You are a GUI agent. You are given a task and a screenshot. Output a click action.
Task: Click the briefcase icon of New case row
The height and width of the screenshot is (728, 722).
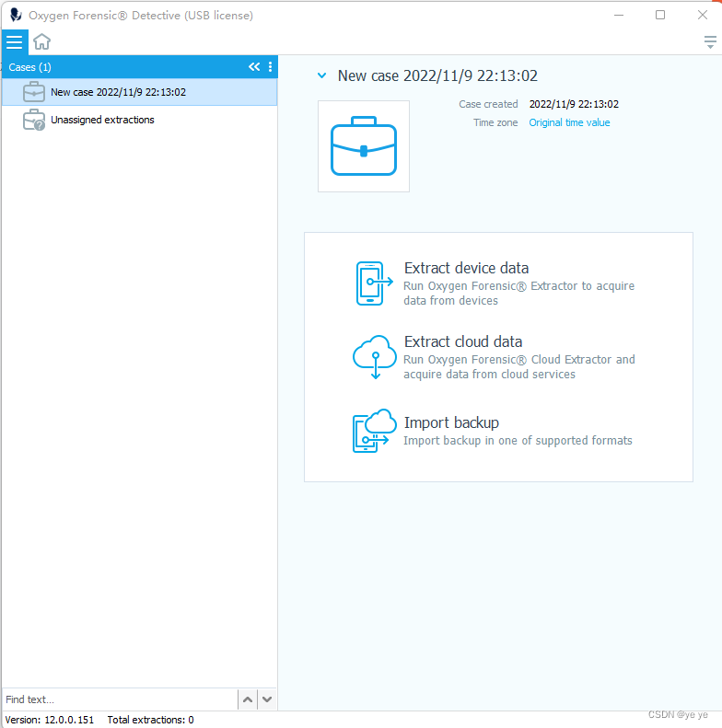pyautogui.click(x=34, y=92)
